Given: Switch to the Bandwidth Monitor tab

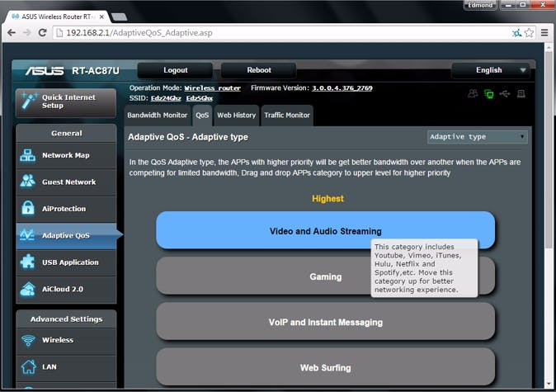Looking at the screenshot, I should point(158,116).
